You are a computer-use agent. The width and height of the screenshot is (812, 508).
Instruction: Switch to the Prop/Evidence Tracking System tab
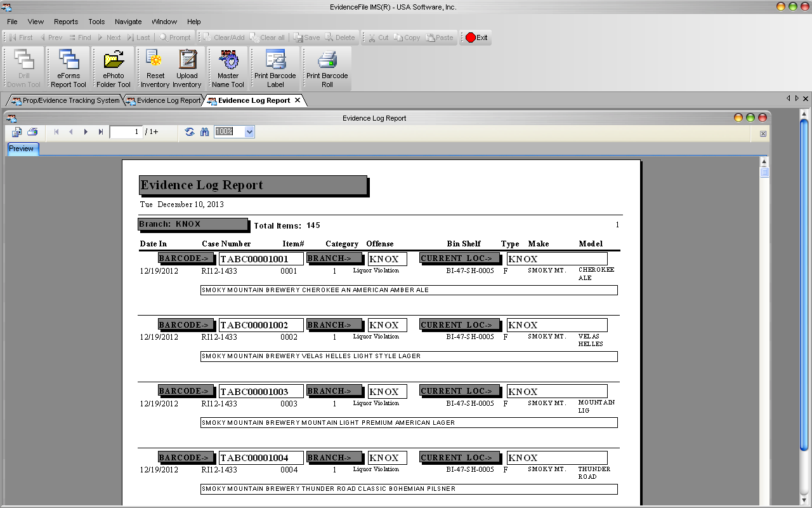[x=65, y=100]
